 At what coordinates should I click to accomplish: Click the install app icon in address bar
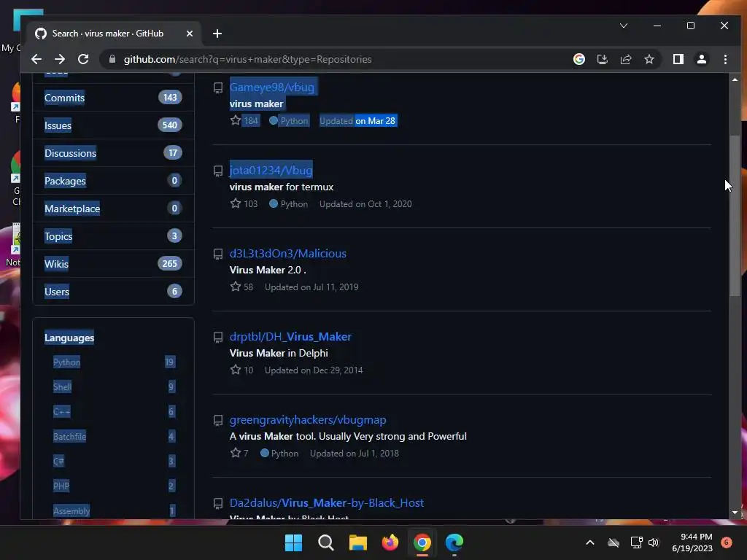pyautogui.click(x=602, y=59)
